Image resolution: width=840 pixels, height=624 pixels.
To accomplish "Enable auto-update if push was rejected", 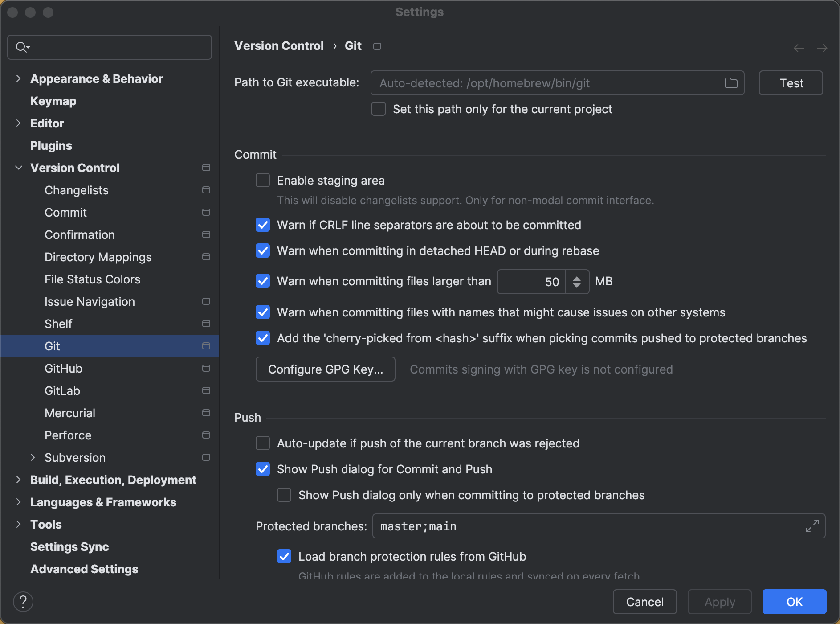I will [263, 443].
